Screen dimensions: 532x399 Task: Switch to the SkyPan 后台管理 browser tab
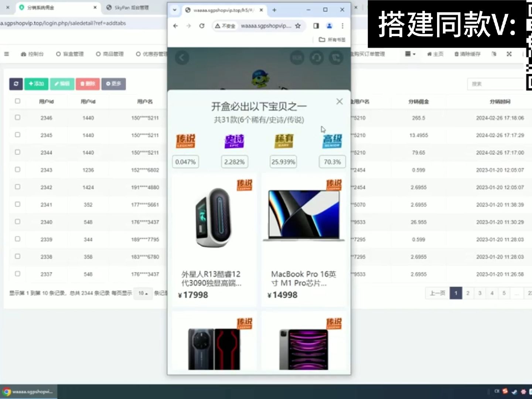[x=131, y=7]
